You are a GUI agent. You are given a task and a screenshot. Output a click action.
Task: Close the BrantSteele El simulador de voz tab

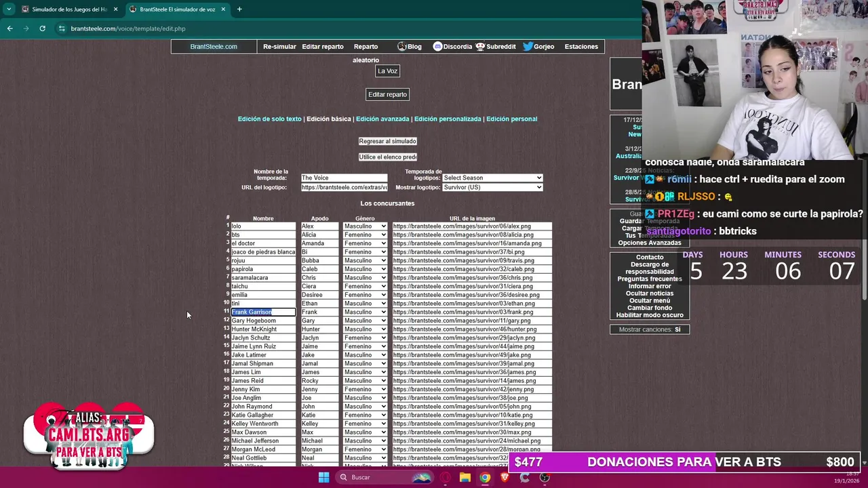click(223, 9)
